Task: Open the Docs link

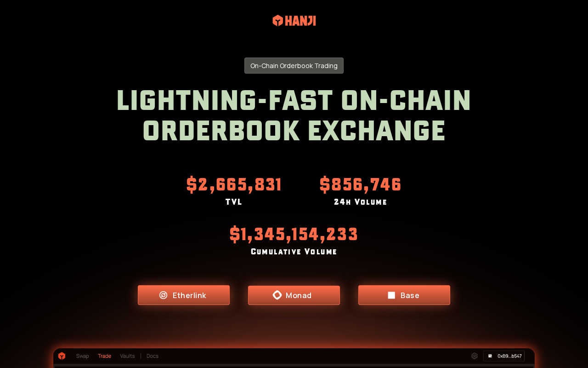Action: [x=153, y=356]
